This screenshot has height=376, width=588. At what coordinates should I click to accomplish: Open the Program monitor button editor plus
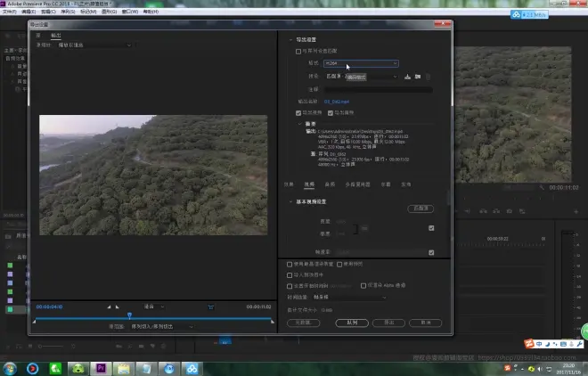point(576,212)
